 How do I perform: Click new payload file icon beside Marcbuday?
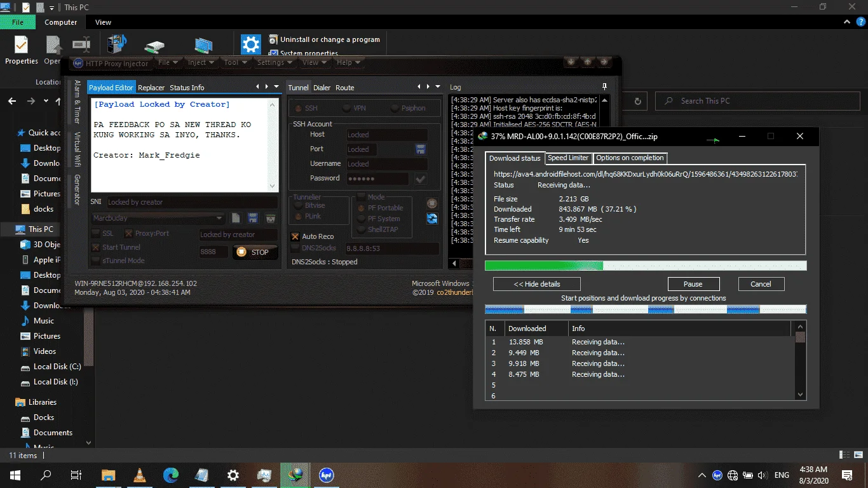[x=236, y=219]
